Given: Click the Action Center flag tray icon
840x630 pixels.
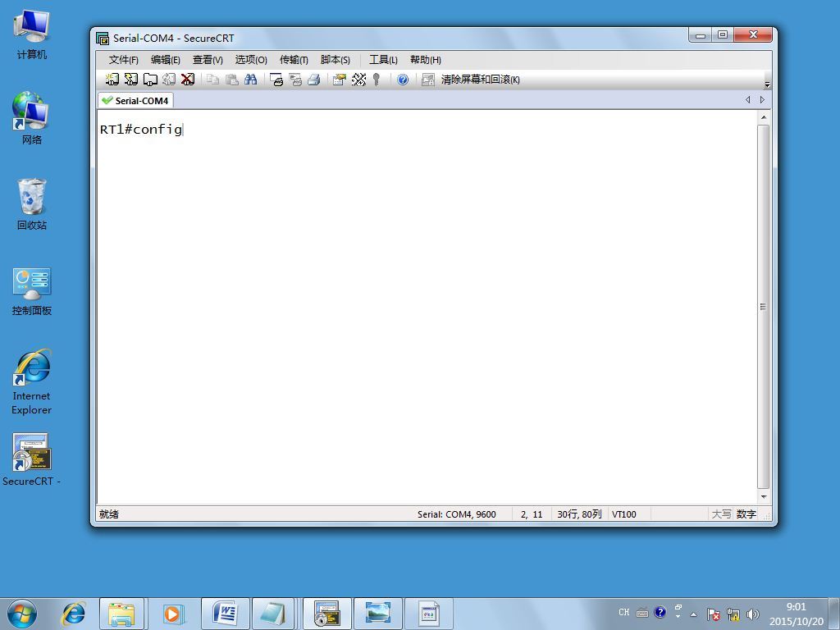Looking at the screenshot, I should click(713, 614).
